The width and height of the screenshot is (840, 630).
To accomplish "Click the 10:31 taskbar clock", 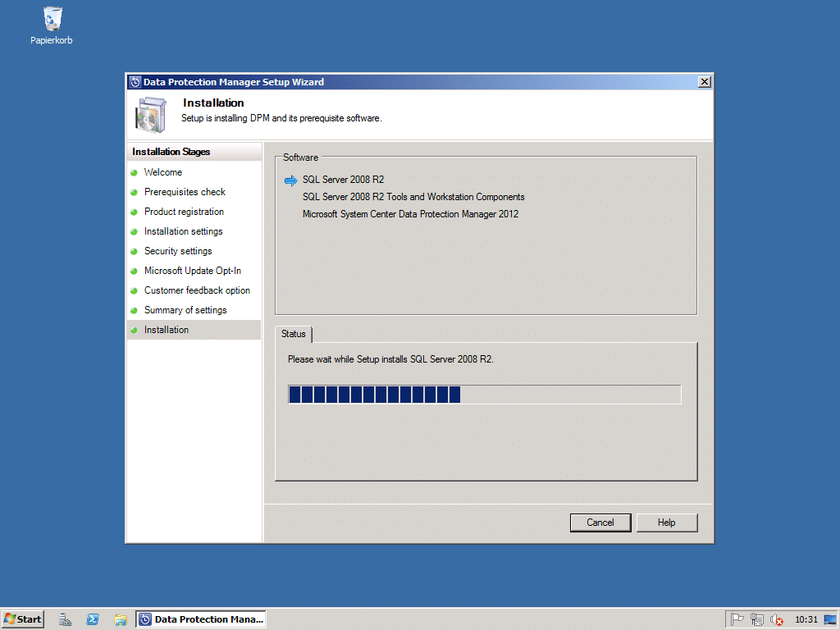I will point(806,620).
